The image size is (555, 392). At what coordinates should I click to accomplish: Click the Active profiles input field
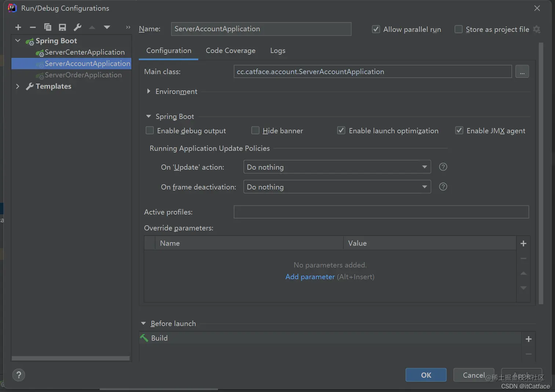381,212
